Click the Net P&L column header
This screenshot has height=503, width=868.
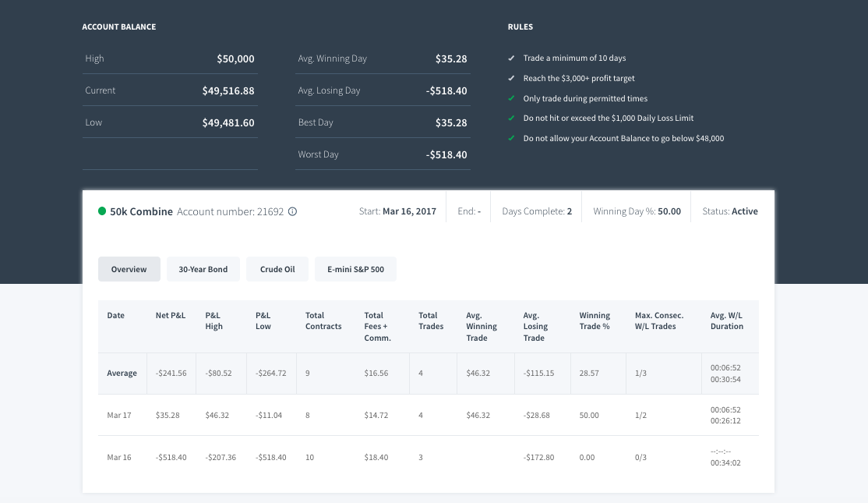coord(171,315)
